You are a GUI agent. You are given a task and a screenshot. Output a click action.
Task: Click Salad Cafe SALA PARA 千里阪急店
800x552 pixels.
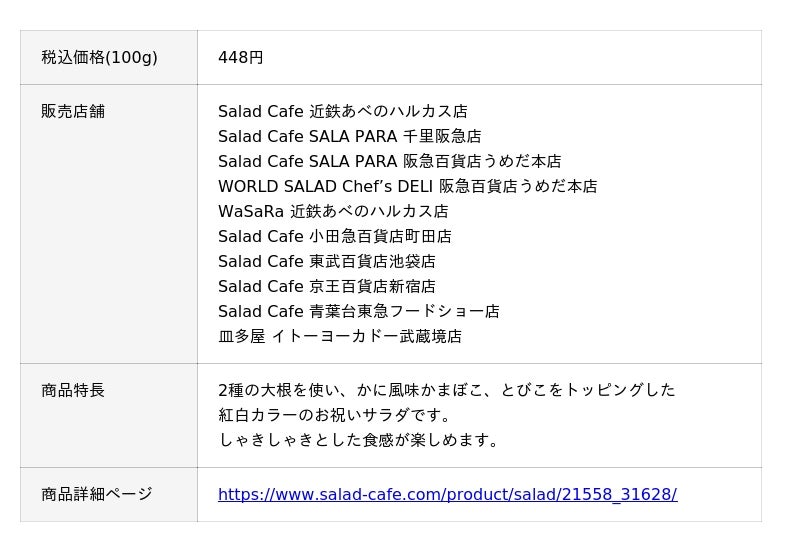(x=349, y=137)
